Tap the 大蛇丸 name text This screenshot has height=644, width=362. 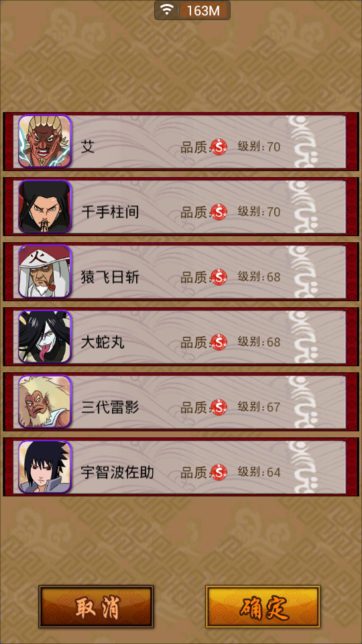pos(103,343)
